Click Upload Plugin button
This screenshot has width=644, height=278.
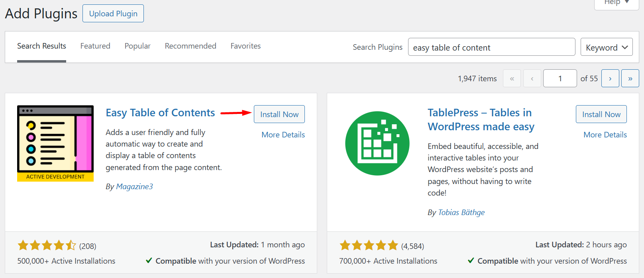(x=113, y=14)
